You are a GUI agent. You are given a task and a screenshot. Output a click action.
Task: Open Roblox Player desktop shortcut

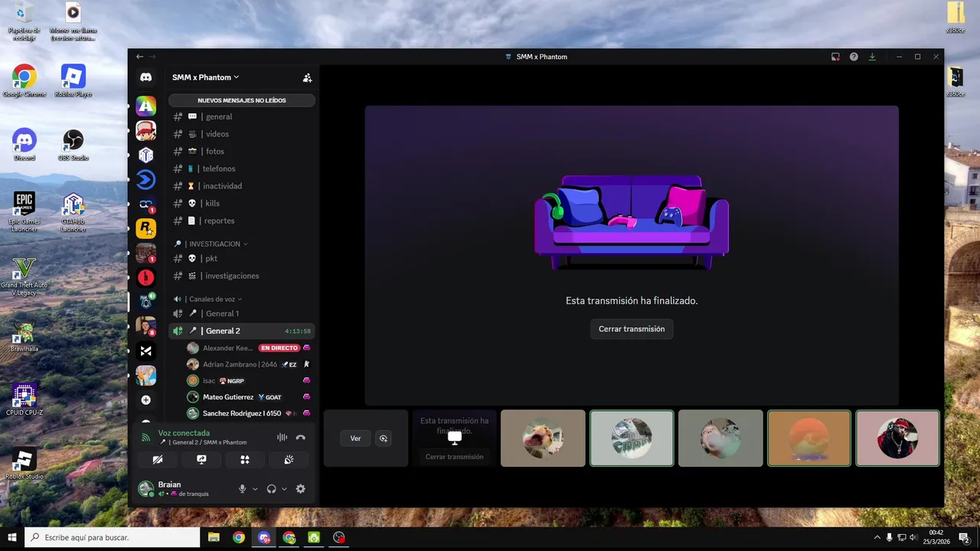point(73,80)
